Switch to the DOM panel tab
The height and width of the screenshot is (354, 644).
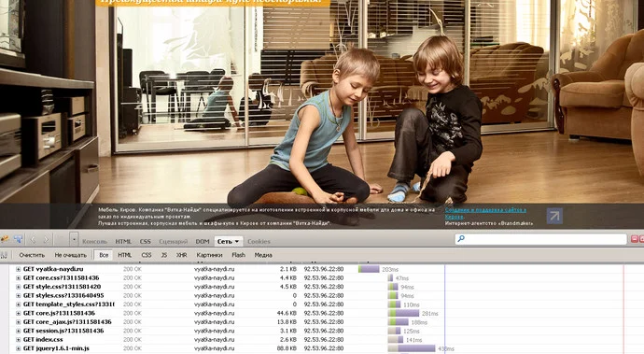click(x=203, y=241)
